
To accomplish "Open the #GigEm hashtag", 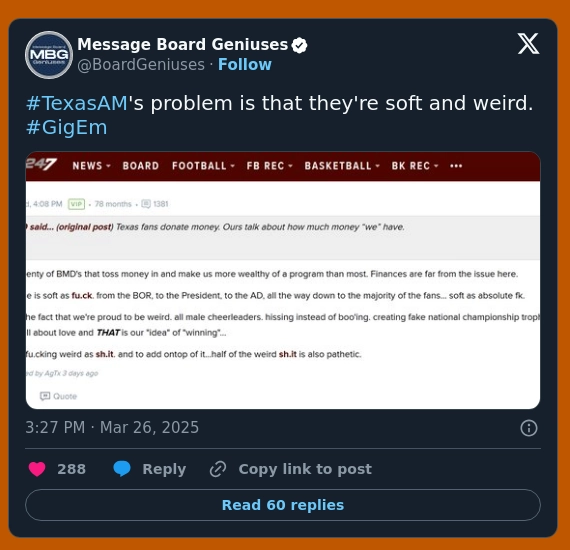I will [x=67, y=128].
